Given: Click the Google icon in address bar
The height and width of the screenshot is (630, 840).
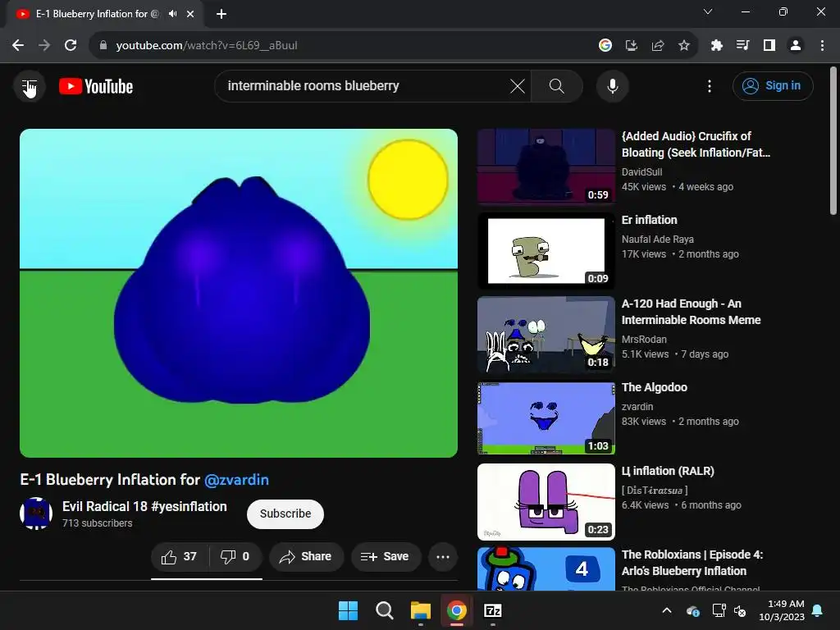Looking at the screenshot, I should pos(605,46).
